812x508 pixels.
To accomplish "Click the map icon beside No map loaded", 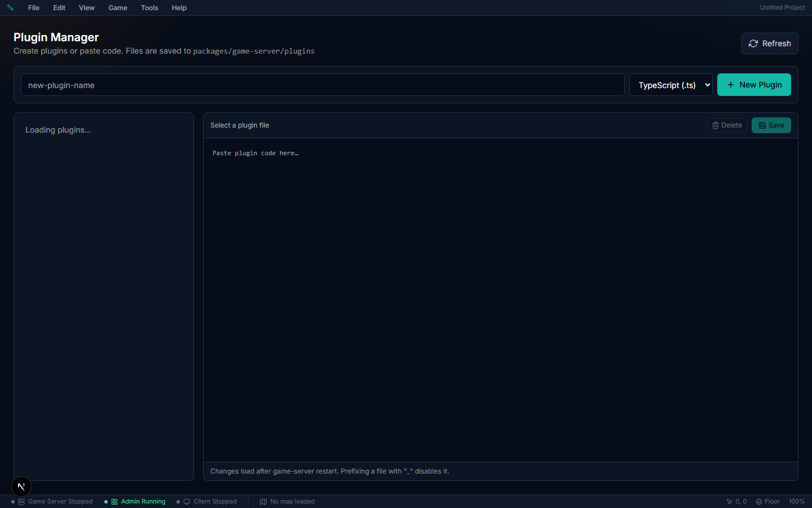I will (x=263, y=501).
